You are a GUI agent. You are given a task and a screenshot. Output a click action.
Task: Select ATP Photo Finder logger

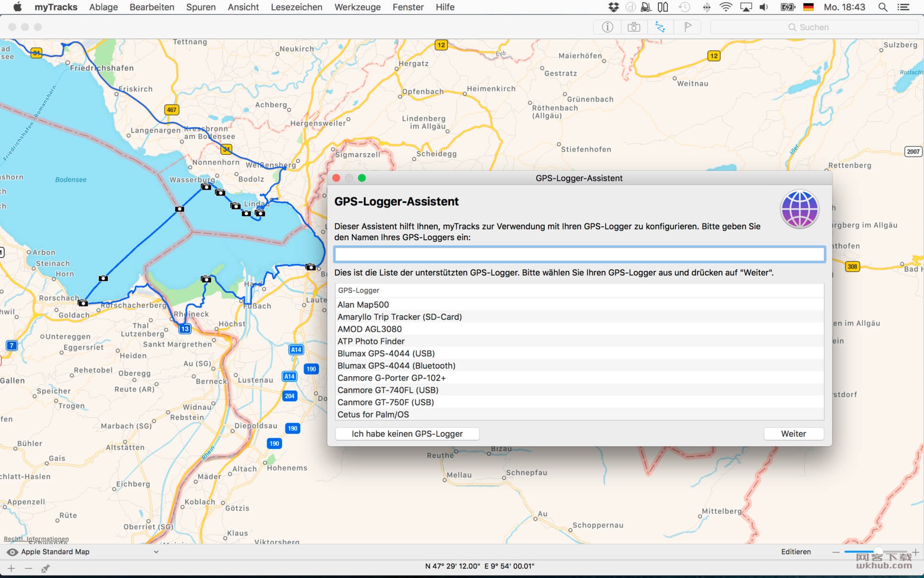tap(580, 341)
